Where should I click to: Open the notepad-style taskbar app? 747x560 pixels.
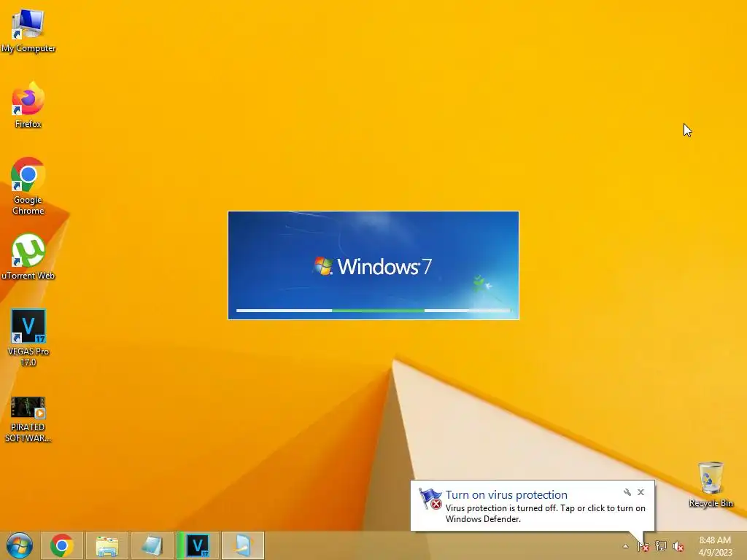click(x=152, y=545)
